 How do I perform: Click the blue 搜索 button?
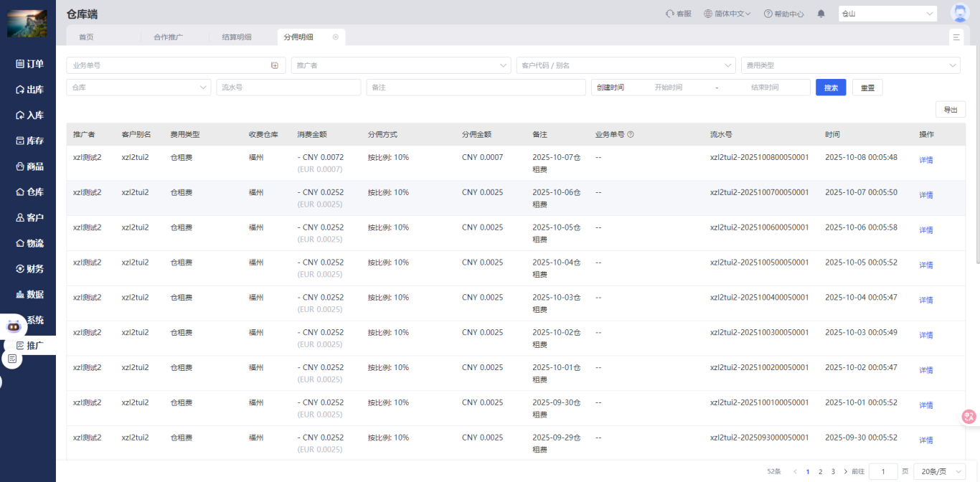pos(831,88)
